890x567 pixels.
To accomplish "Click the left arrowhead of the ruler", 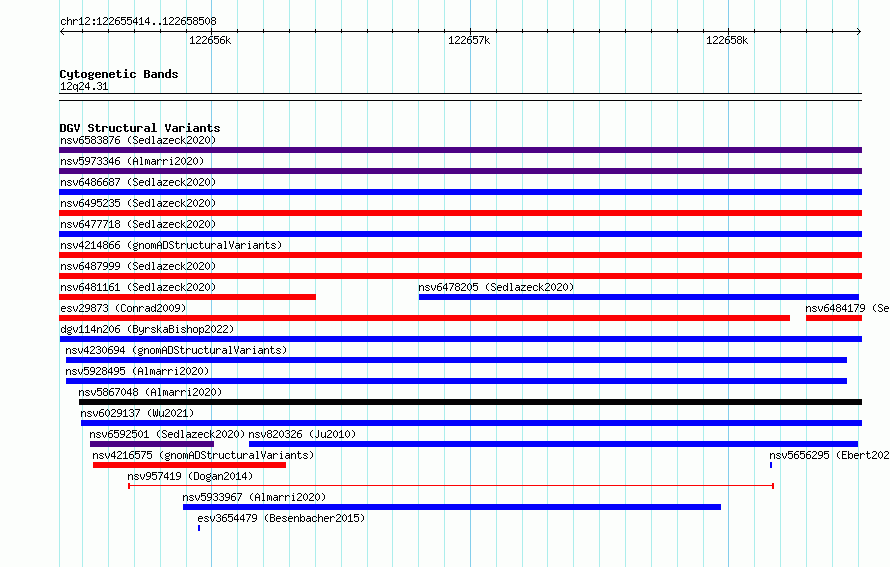I will click(x=62, y=32).
